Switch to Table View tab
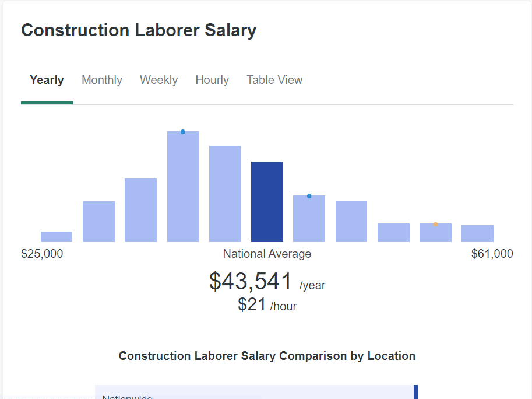The image size is (532, 399). (274, 80)
